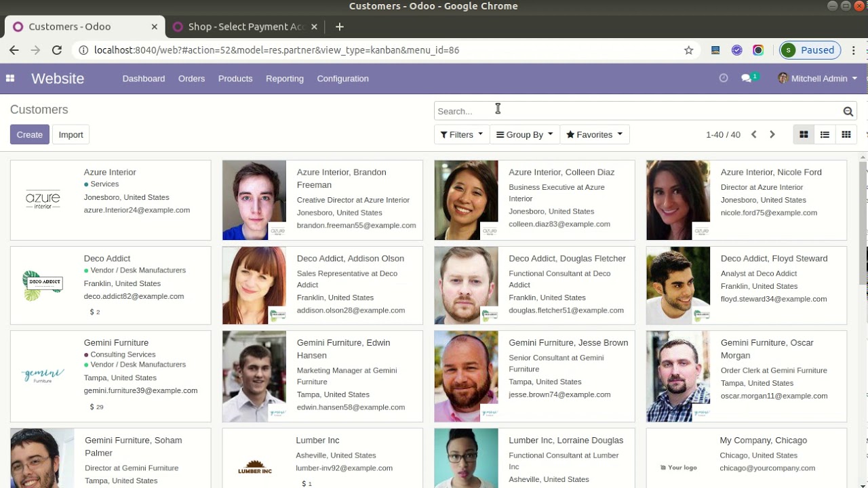Open Douglas Fletcher's photo
Viewport: 868px width, 488px height.
coord(467,285)
